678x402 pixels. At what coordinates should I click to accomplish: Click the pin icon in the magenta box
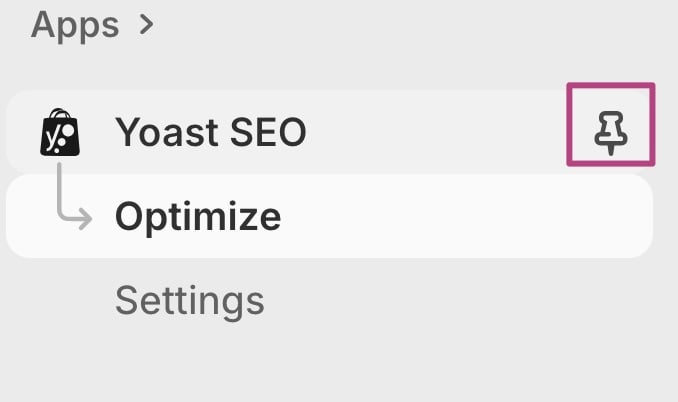tap(610, 132)
